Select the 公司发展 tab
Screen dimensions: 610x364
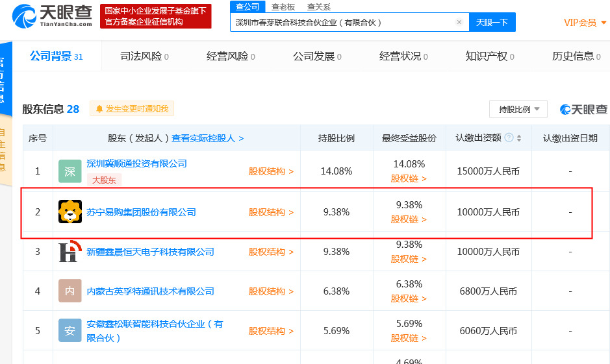[317, 56]
